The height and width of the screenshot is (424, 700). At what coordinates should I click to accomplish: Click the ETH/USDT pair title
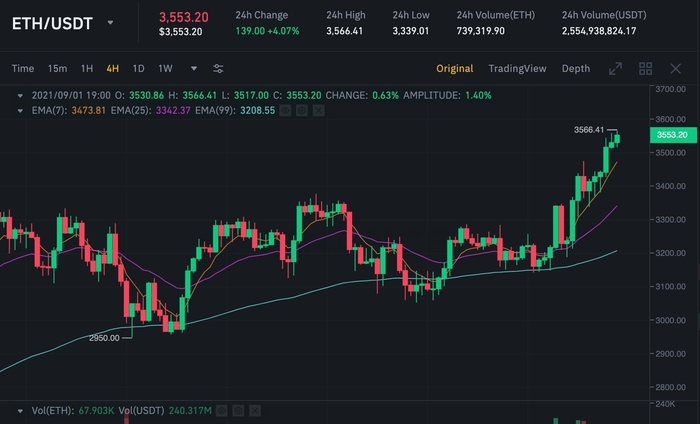tap(52, 23)
